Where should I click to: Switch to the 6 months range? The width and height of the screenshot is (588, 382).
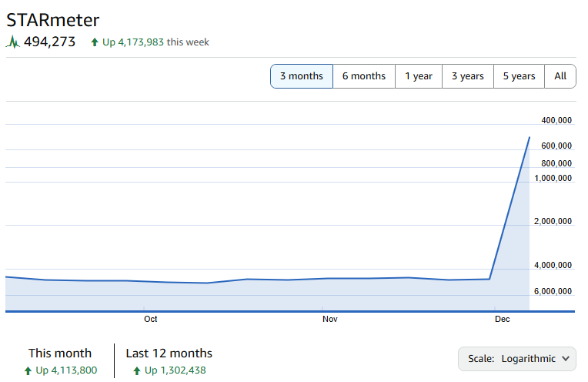[x=364, y=76]
